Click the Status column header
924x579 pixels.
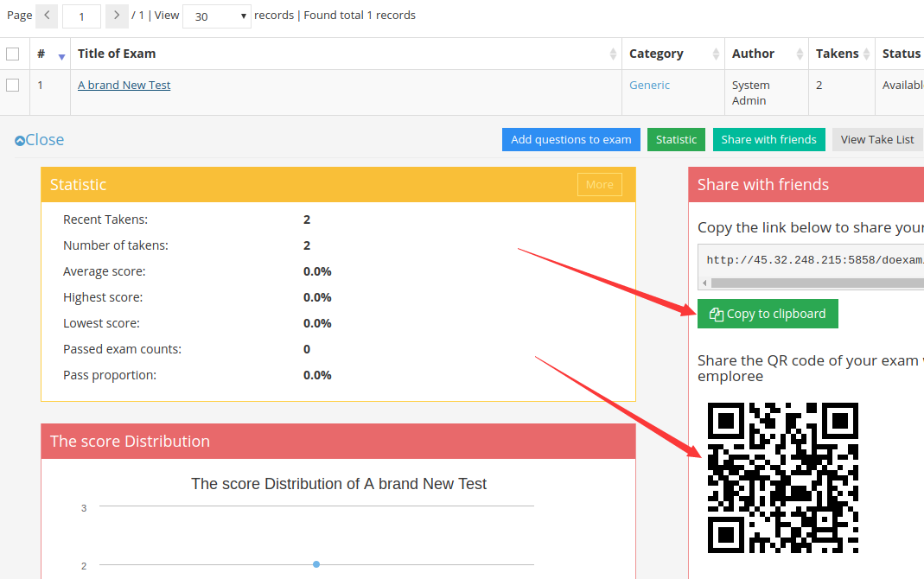tap(901, 54)
